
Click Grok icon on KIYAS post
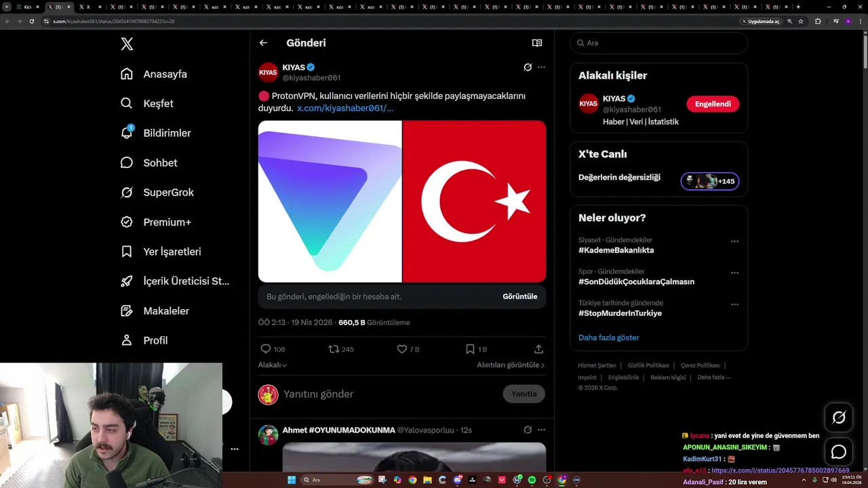528,67
